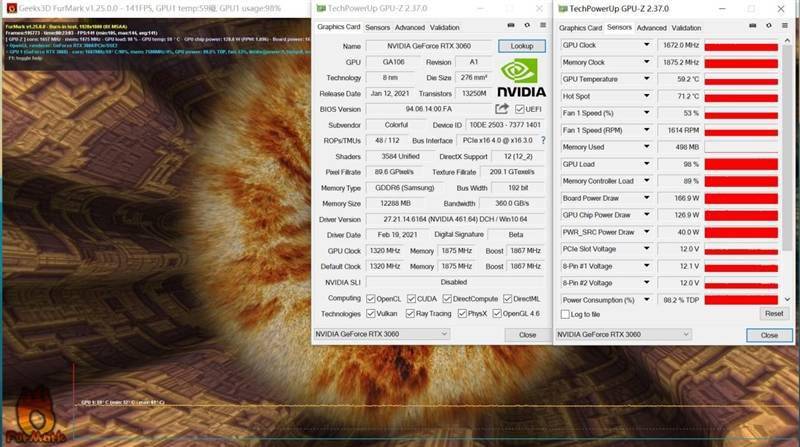Open the GPU Chip Power Draw dropdown

(646, 215)
